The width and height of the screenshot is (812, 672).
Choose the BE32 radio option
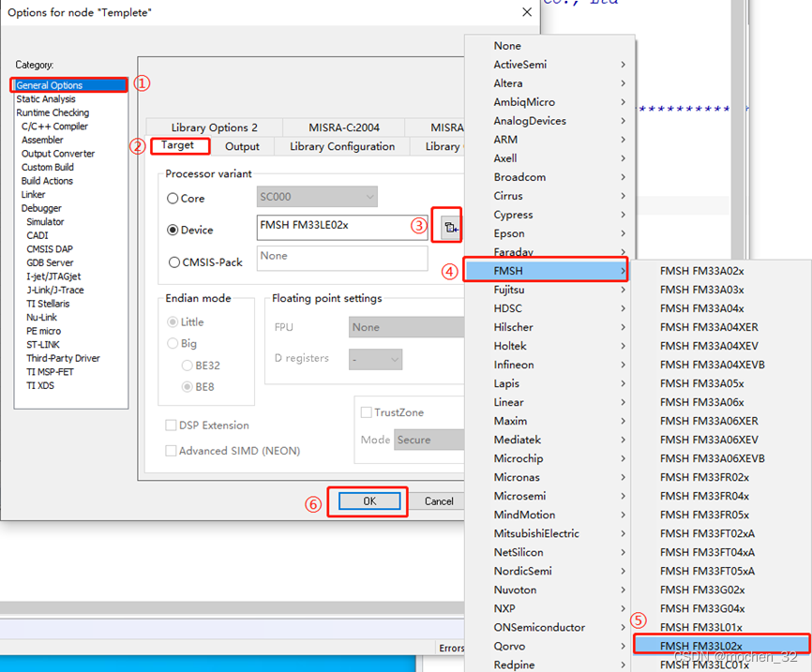point(187,366)
